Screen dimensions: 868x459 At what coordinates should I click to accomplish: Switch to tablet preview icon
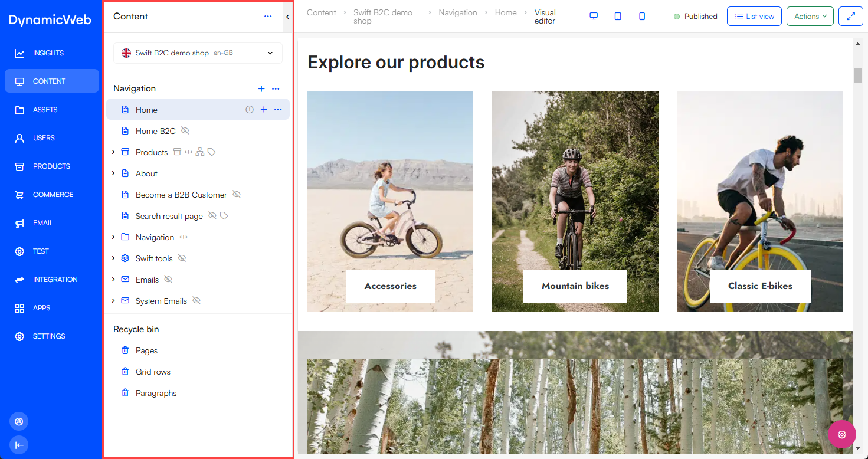click(618, 17)
